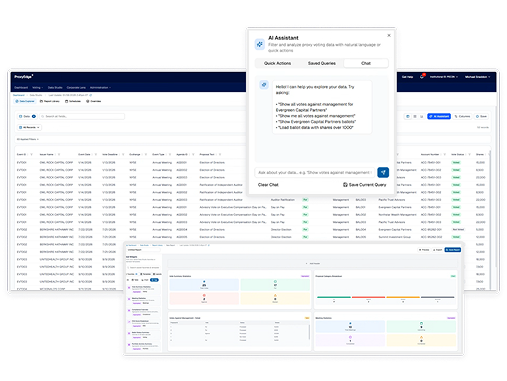Click the Issuer Name column header
The image size is (507, 381).
(x=46, y=154)
